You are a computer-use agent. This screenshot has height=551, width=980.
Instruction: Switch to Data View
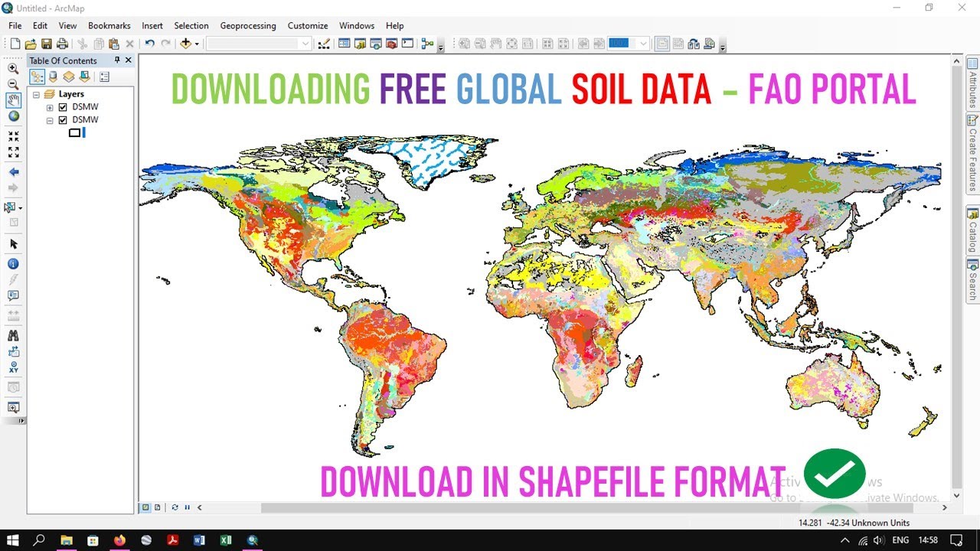click(145, 507)
